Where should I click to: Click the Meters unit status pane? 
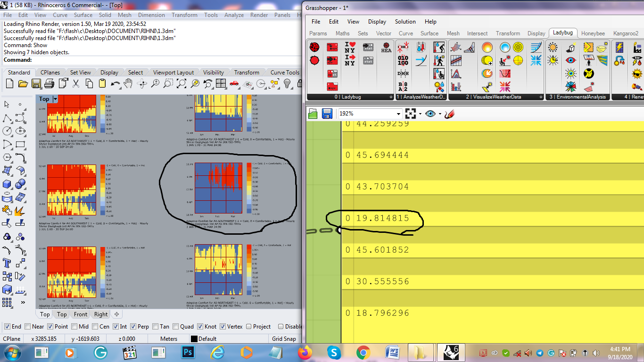(169, 338)
